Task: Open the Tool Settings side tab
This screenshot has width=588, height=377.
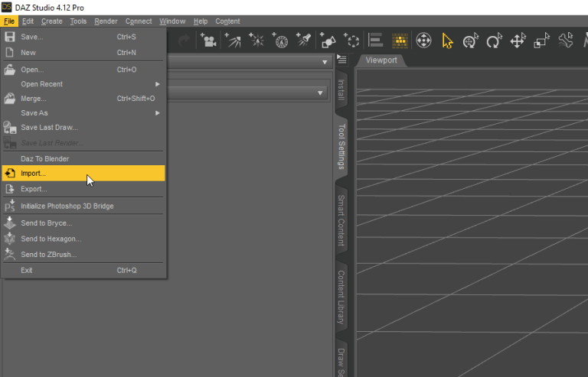Action: coord(341,147)
